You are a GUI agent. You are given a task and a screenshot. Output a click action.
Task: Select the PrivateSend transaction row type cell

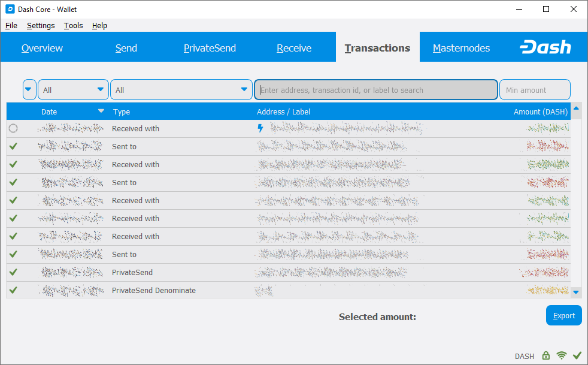click(x=132, y=272)
